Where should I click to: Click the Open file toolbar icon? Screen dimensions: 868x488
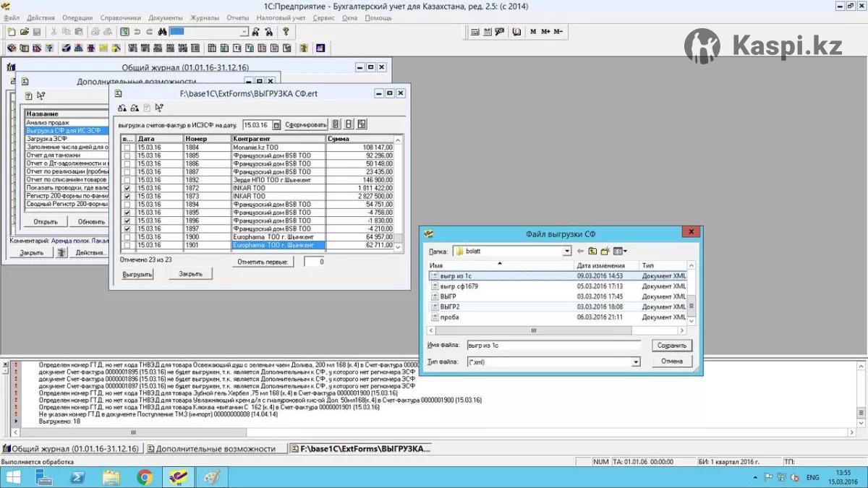[x=24, y=32]
